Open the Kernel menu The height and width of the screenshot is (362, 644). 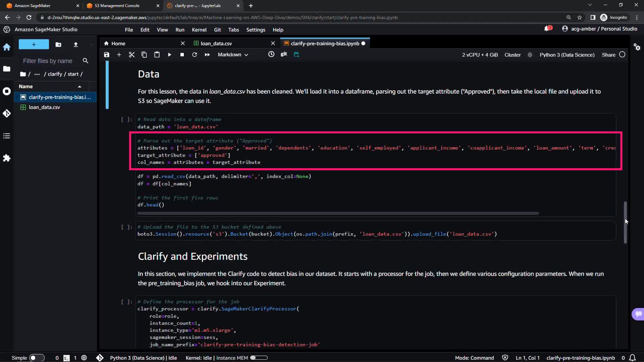199,30
